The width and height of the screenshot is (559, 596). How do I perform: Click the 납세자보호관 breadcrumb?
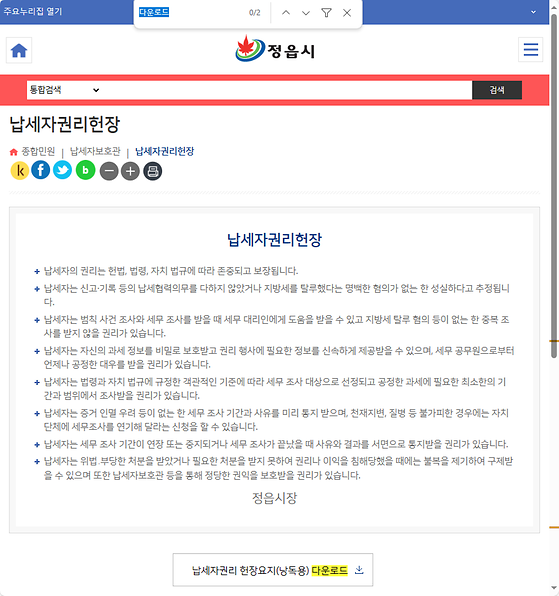click(x=95, y=151)
